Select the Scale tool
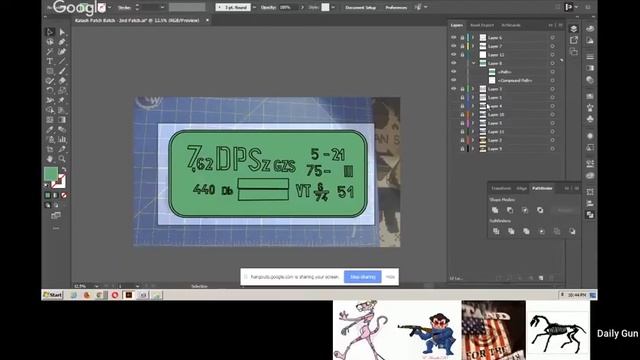This screenshot has width=640, height=360. click(x=62, y=91)
